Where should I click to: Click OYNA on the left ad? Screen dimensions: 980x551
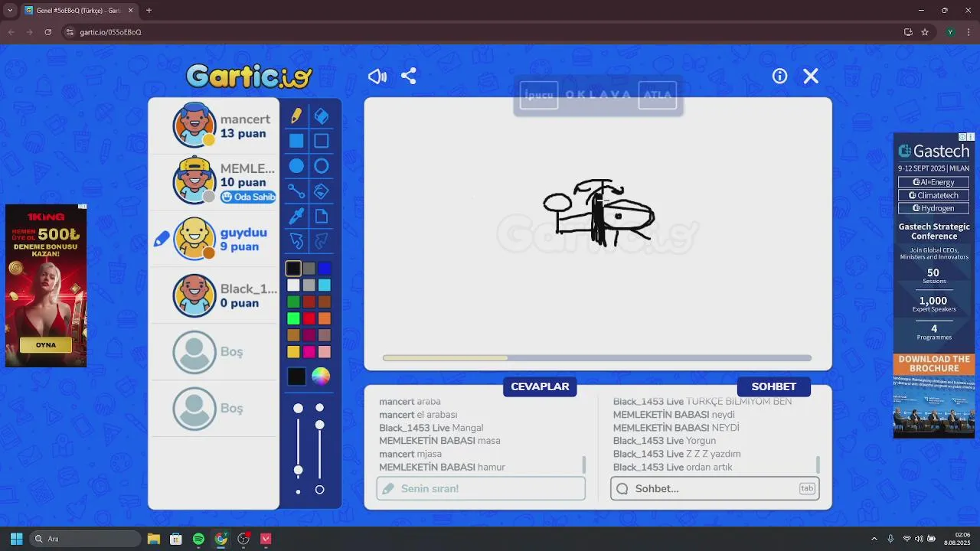click(x=46, y=345)
